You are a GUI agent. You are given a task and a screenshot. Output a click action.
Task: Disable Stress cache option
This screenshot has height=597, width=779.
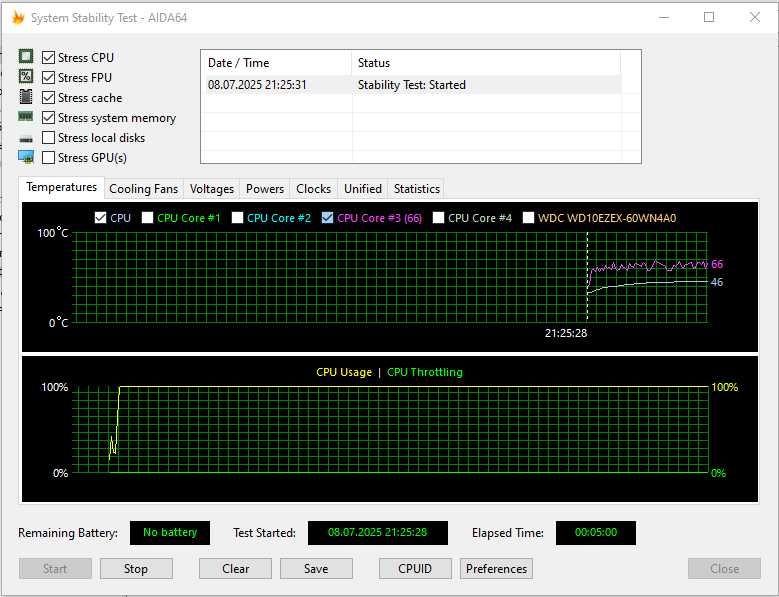48,97
